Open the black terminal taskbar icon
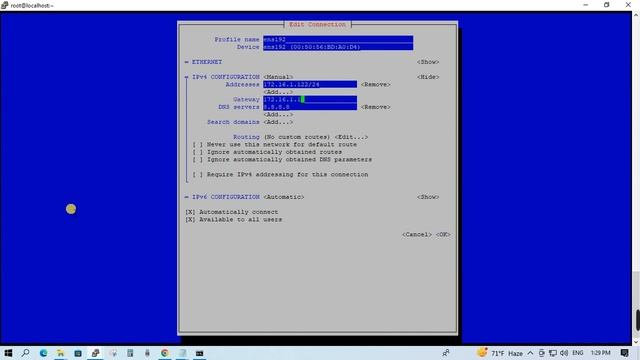Screen dimensions: 640x360 click(199, 353)
